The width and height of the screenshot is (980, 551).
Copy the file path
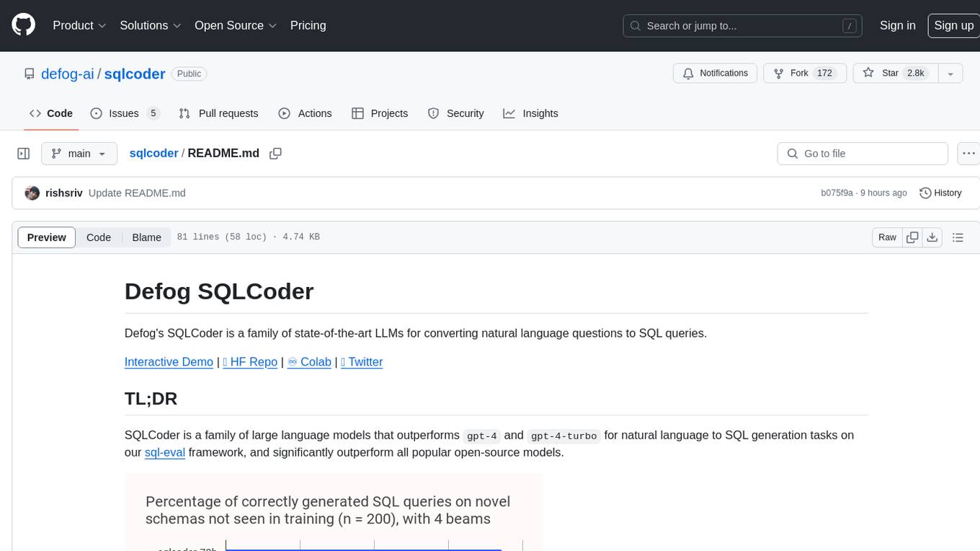click(x=275, y=154)
